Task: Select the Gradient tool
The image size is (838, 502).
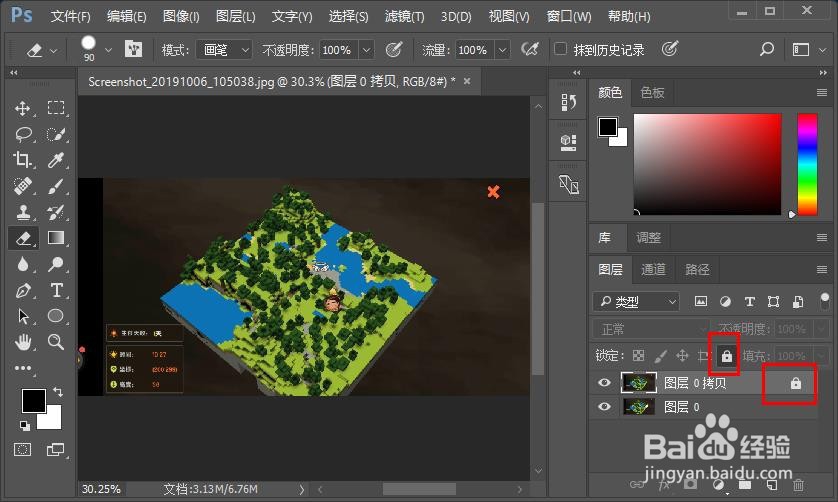Action: pos(56,238)
